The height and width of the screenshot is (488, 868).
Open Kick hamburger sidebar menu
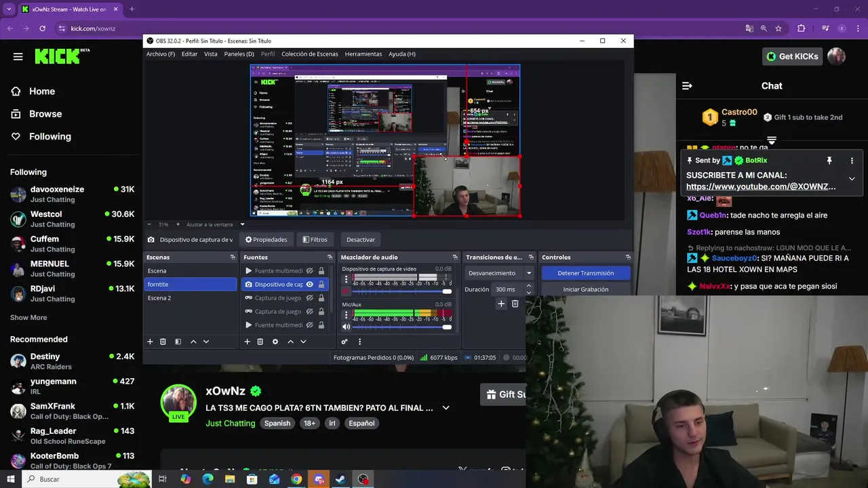pyautogui.click(x=18, y=57)
